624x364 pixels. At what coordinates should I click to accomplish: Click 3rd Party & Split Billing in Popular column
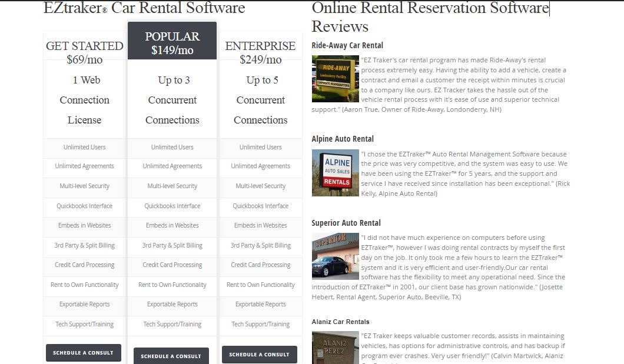[172, 246]
